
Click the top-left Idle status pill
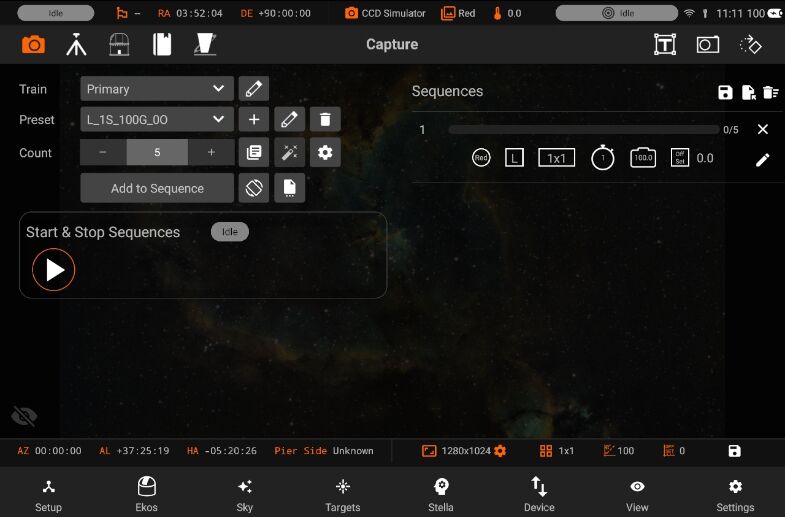click(x=56, y=13)
